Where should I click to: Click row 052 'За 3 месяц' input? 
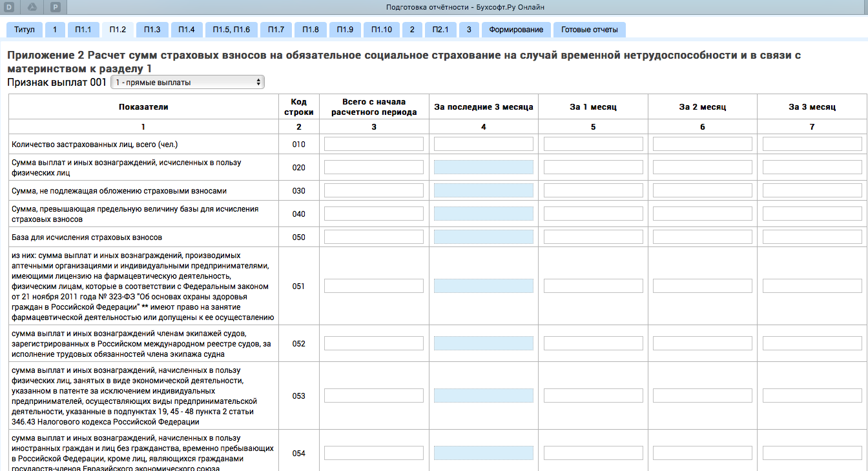click(x=812, y=343)
